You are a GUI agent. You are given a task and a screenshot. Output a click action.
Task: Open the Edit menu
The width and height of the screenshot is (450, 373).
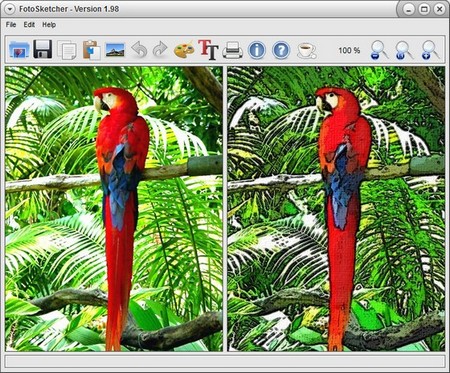tap(29, 25)
